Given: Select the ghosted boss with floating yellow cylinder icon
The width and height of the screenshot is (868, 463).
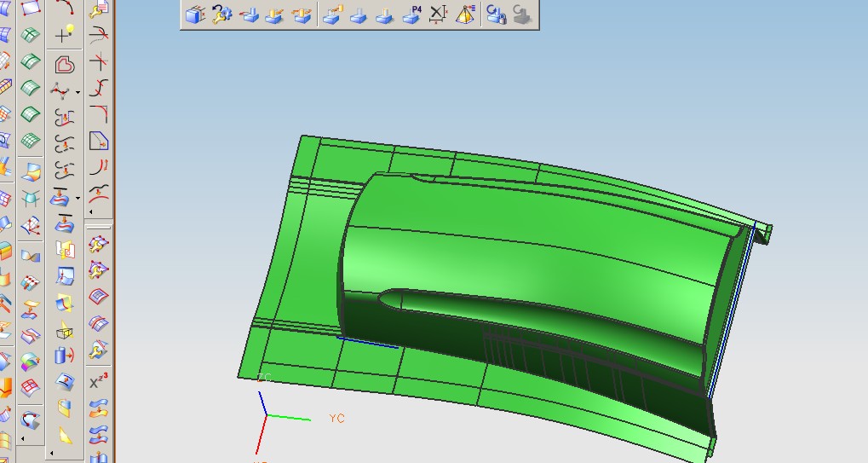Looking at the screenshot, I should (x=333, y=14).
